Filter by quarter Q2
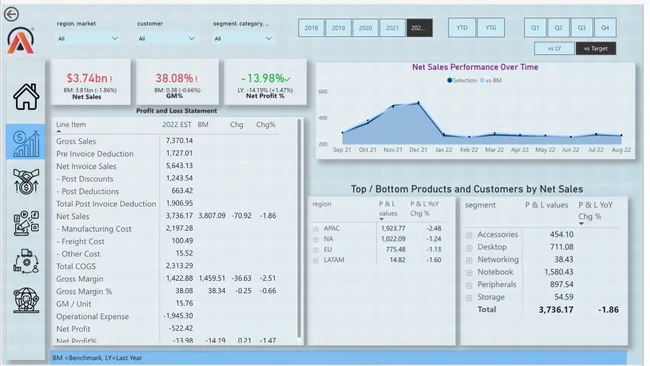The image size is (650, 366). point(558,28)
